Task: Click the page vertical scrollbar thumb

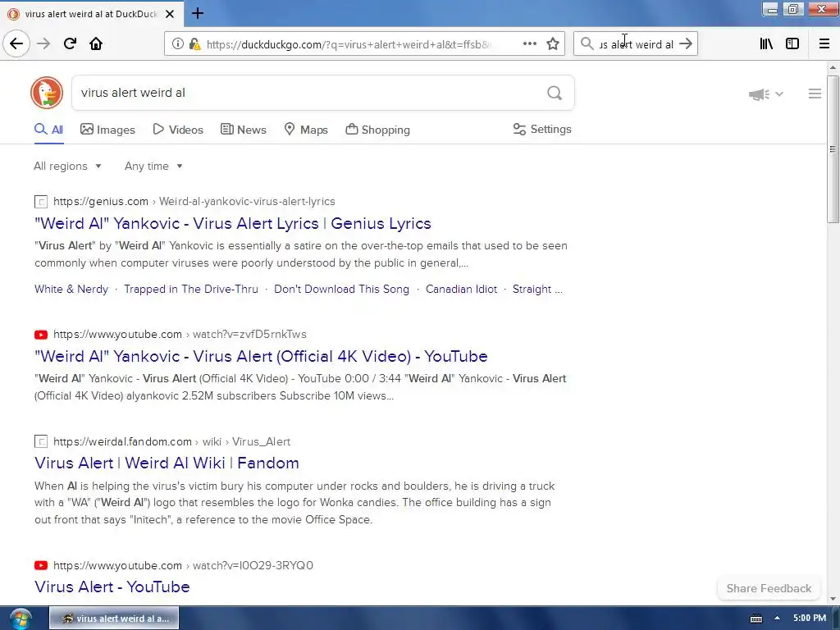Action: click(x=833, y=149)
